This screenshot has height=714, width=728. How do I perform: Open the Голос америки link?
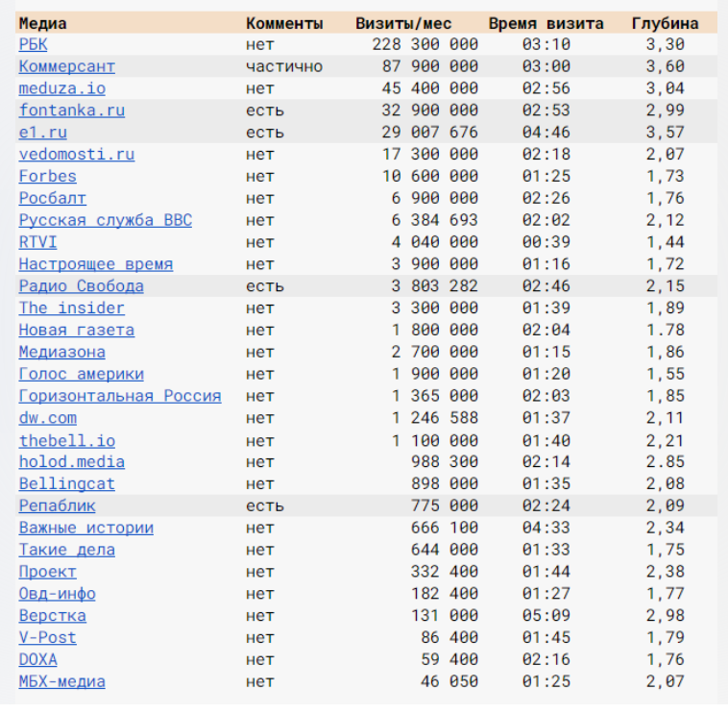82,374
